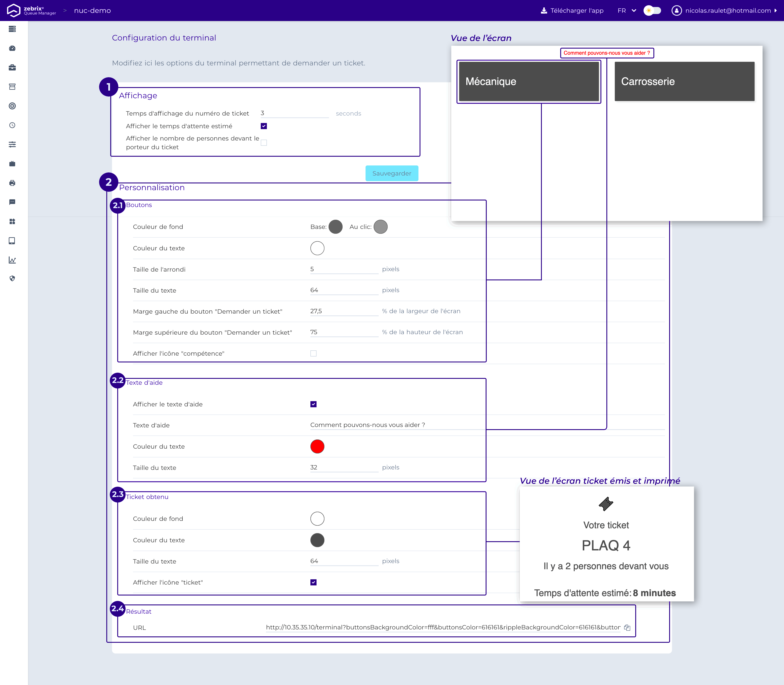Image resolution: width=784 pixels, height=685 pixels.
Task: Click the 'Taille de l'arrondi' input field
Action: coord(344,269)
